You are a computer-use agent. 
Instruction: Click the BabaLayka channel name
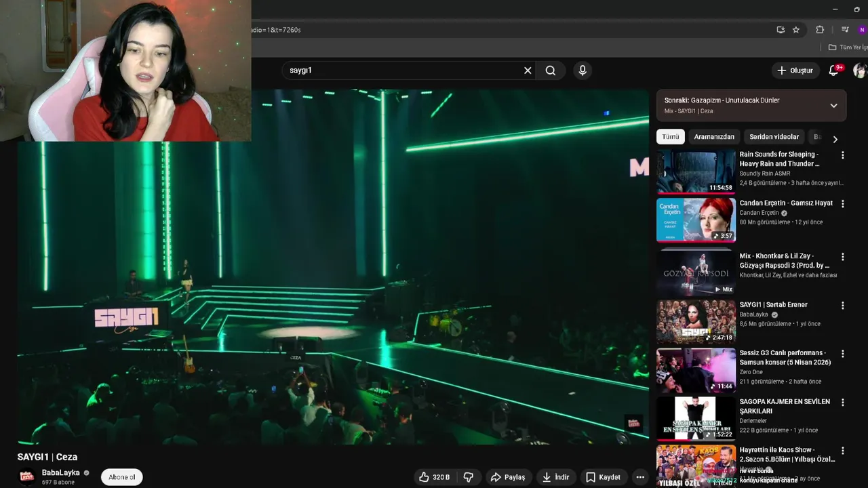click(x=61, y=472)
